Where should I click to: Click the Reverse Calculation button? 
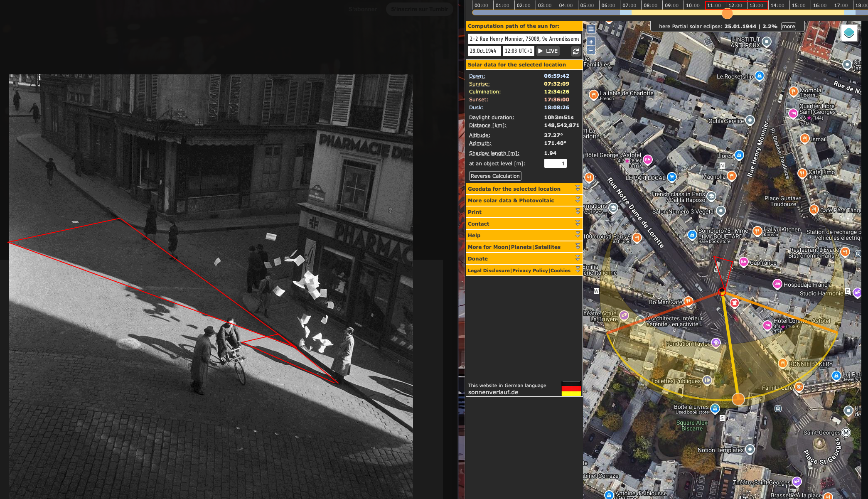coord(495,176)
